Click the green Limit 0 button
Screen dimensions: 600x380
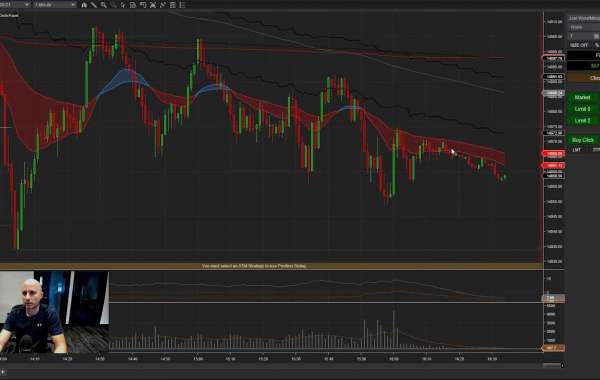583,109
